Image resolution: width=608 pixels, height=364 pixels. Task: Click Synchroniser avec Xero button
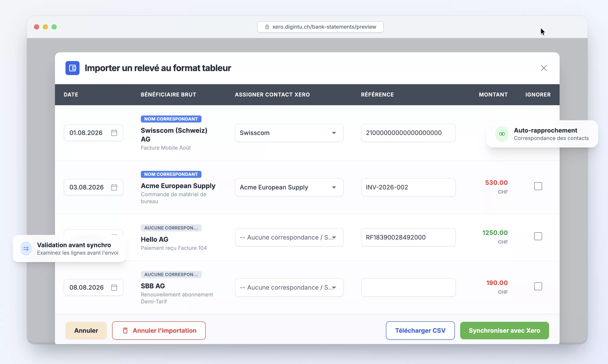coord(504,330)
